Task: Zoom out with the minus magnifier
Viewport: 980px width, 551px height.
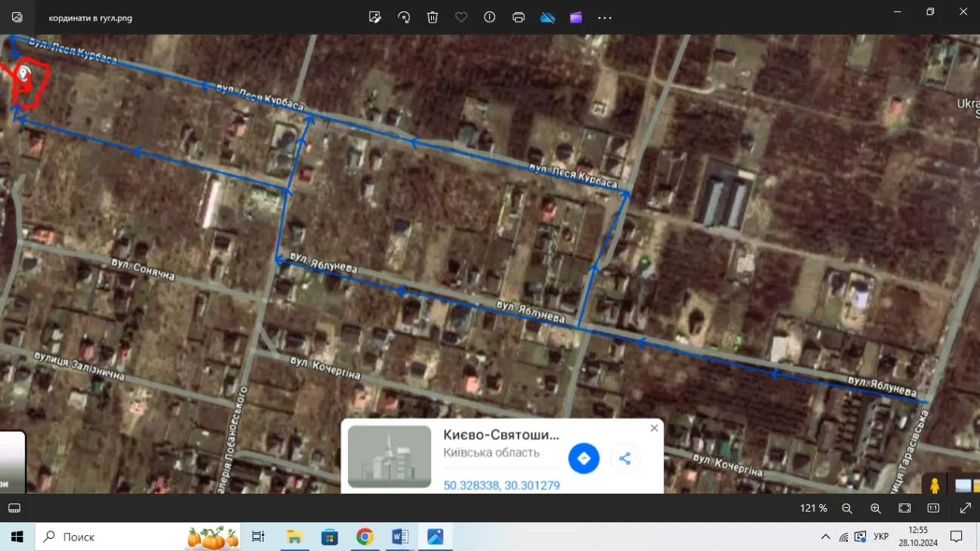Action: tap(847, 508)
